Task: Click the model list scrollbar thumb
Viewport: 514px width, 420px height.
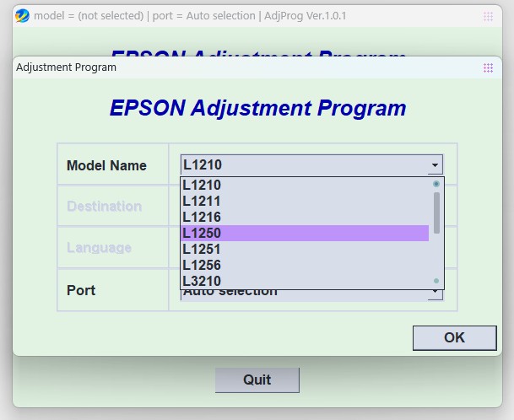Action: click(436, 211)
